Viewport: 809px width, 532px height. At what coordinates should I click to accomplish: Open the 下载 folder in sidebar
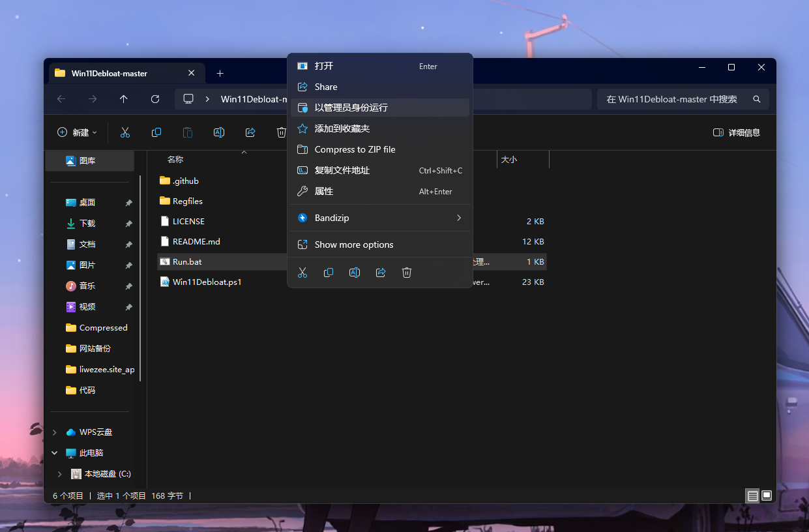(87, 224)
